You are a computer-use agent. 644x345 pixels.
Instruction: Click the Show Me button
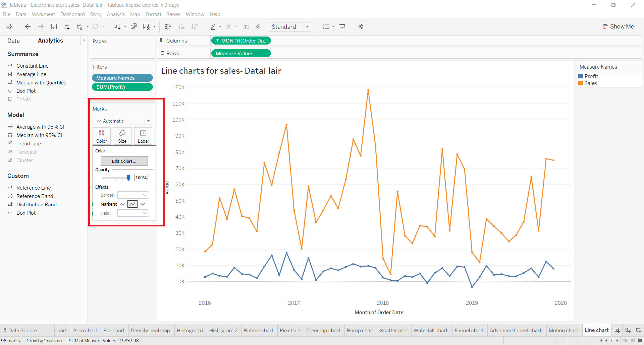pos(618,26)
